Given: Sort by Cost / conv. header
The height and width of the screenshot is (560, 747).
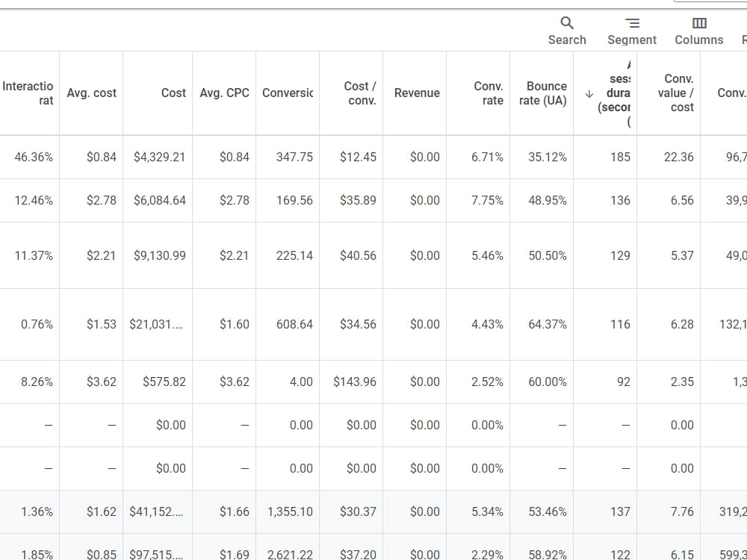Looking at the screenshot, I should click(360, 93).
